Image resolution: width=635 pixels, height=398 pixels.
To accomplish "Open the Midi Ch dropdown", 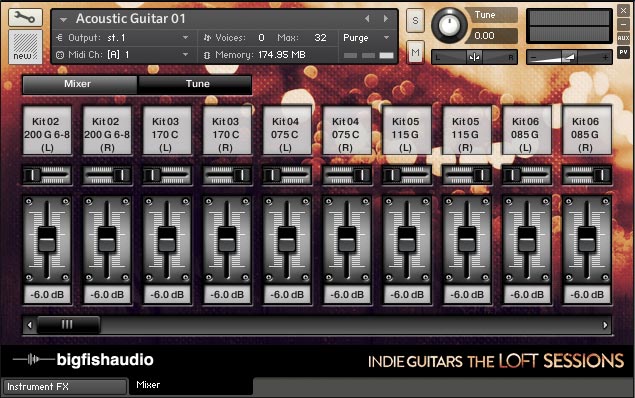I will coord(185,54).
